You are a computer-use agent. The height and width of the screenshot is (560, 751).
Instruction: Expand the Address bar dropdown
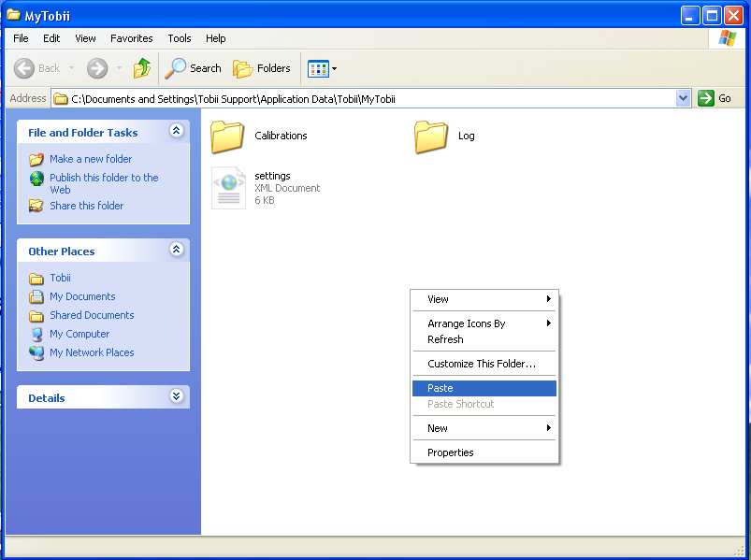coord(683,98)
